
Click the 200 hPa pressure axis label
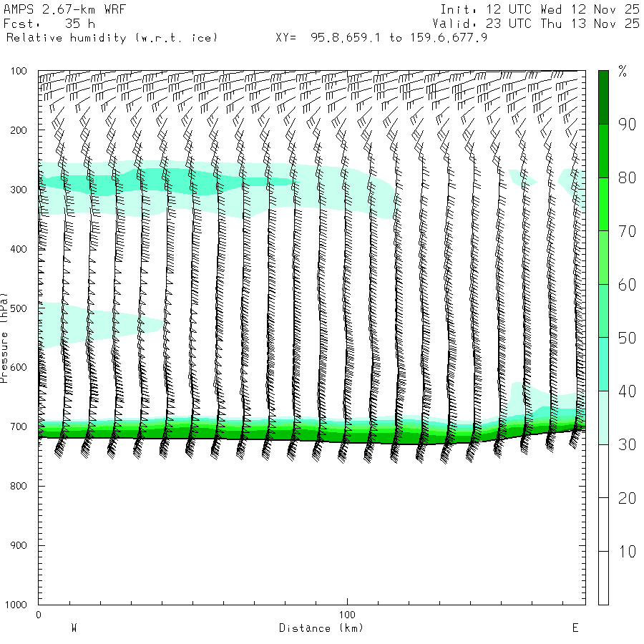(19, 130)
